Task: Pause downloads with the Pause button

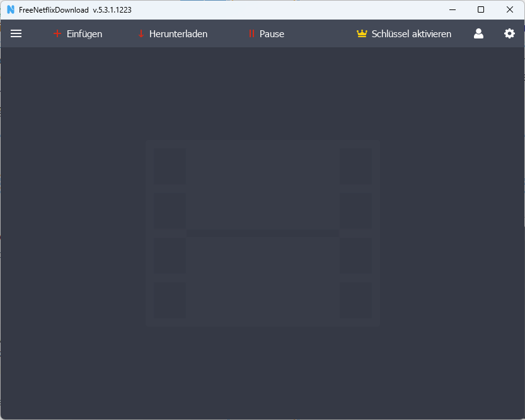Action: tap(267, 34)
